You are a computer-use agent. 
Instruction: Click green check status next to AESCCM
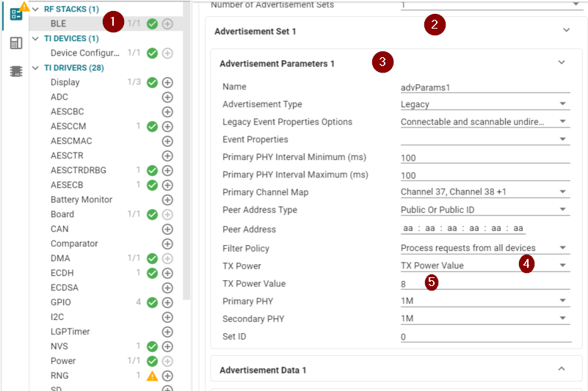point(152,126)
